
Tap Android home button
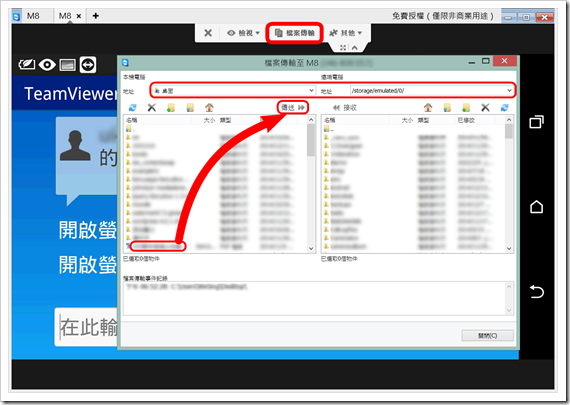(536, 207)
